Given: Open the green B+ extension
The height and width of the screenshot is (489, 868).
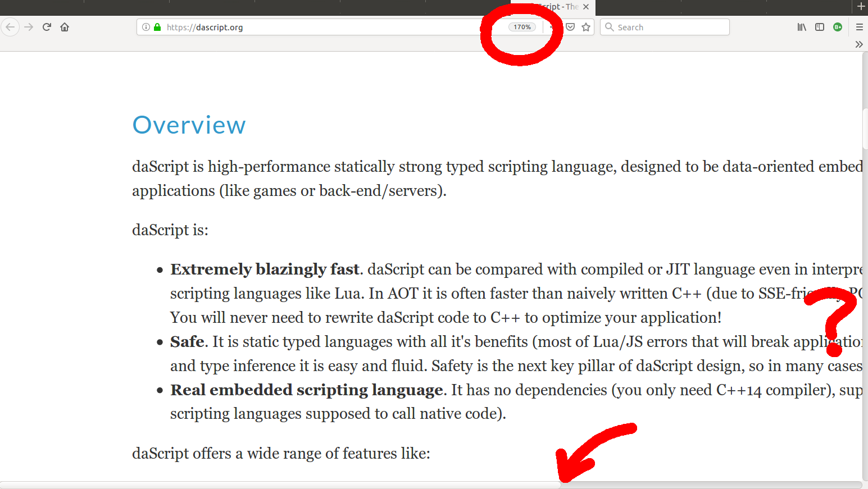Looking at the screenshot, I should [x=838, y=27].
